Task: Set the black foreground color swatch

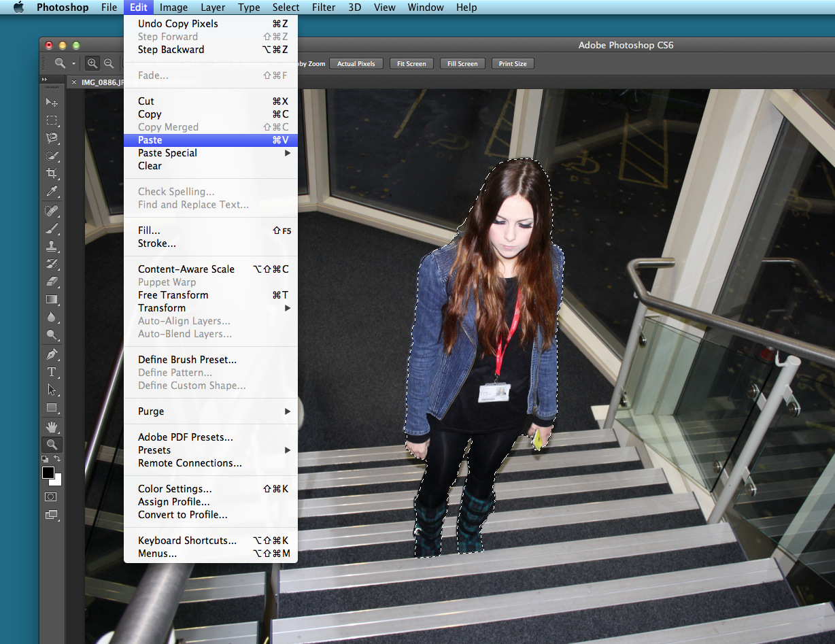Action: (48, 472)
